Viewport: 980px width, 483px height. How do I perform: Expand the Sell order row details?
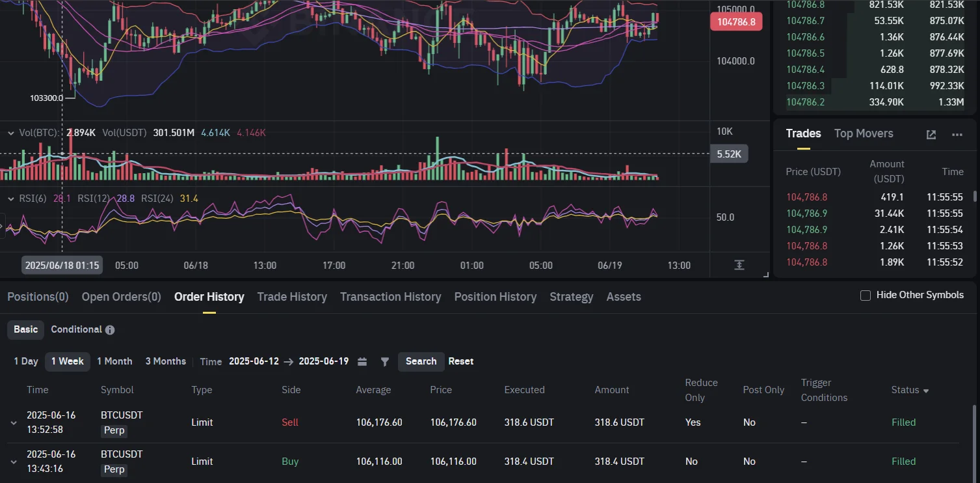14,422
